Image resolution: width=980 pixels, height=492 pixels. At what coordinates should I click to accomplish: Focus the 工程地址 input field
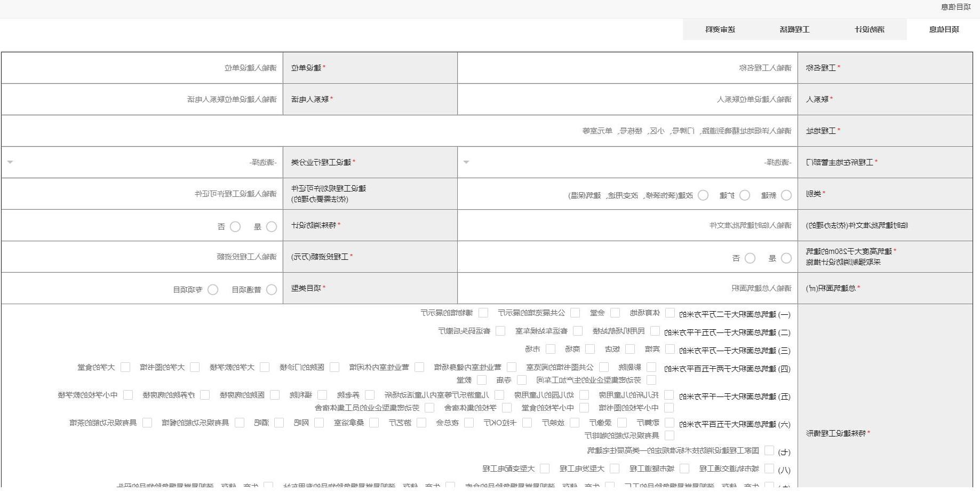pyautogui.click(x=400, y=131)
